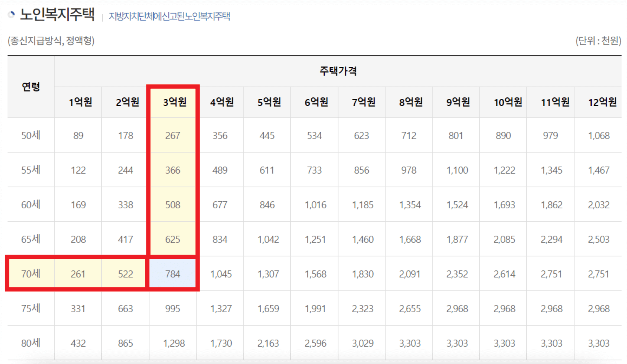Click the 2,032 value in the 60세 row
The height and width of the screenshot is (364, 627).
[599, 205]
